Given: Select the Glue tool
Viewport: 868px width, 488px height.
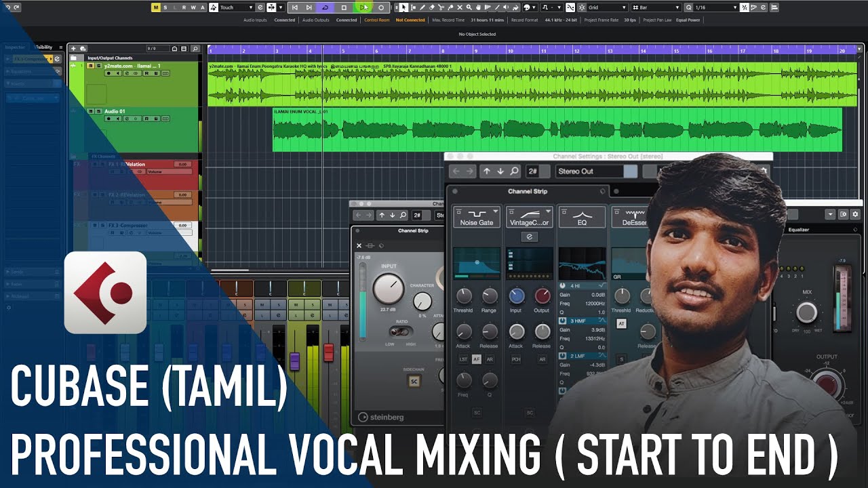Looking at the screenshot, I should click(451, 7).
